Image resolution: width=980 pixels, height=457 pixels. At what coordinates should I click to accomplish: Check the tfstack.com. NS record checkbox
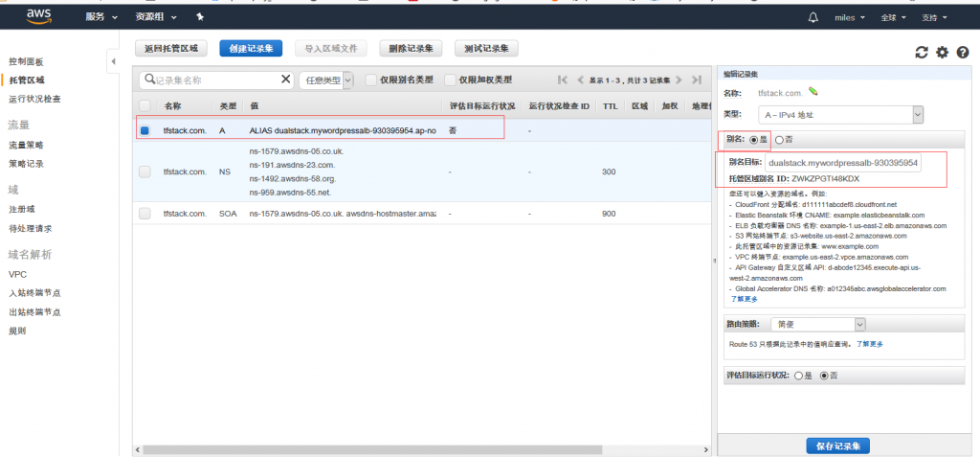point(145,171)
